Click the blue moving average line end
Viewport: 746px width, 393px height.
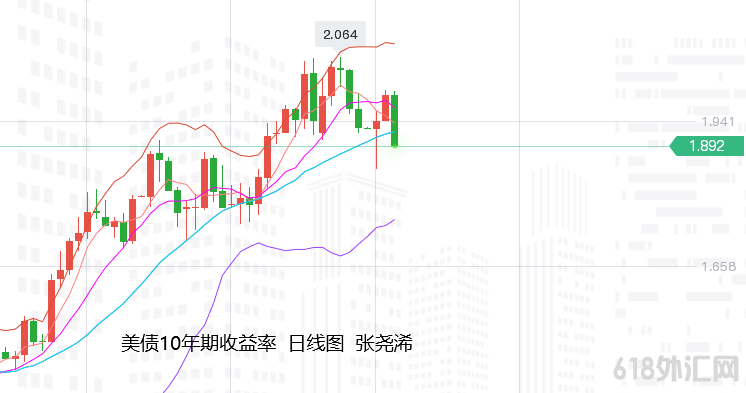pyautogui.click(x=393, y=132)
